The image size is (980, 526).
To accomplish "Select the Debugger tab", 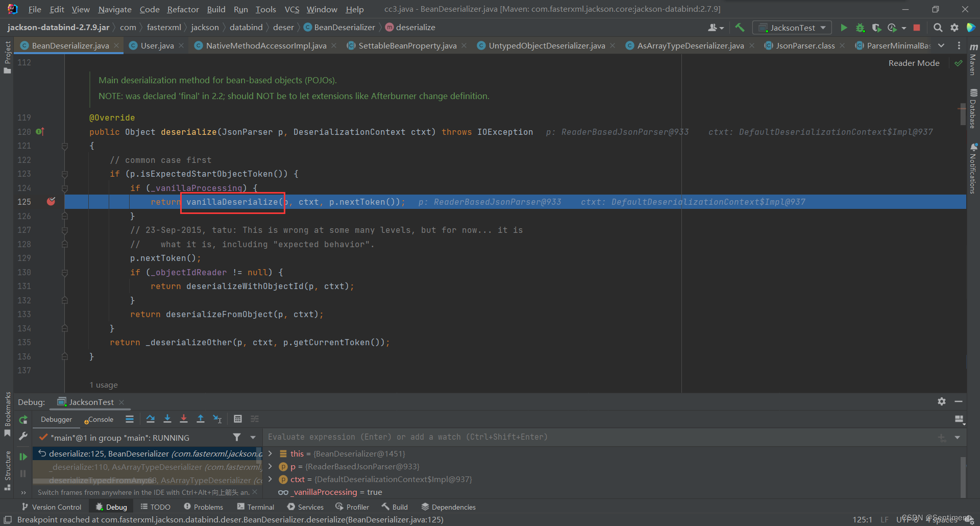I will tap(56, 419).
